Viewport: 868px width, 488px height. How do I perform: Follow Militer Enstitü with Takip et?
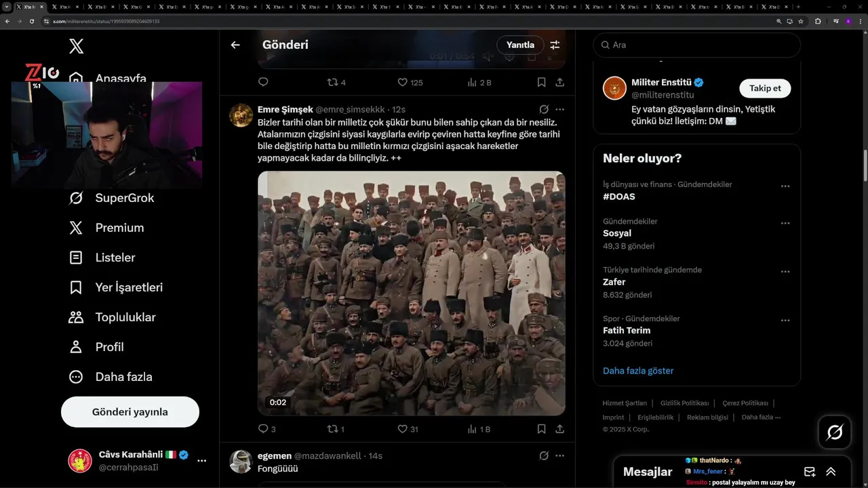(765, 88)
